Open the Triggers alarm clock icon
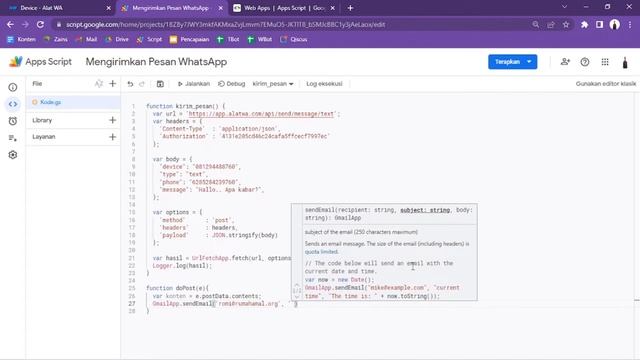 tap(13, 121)
